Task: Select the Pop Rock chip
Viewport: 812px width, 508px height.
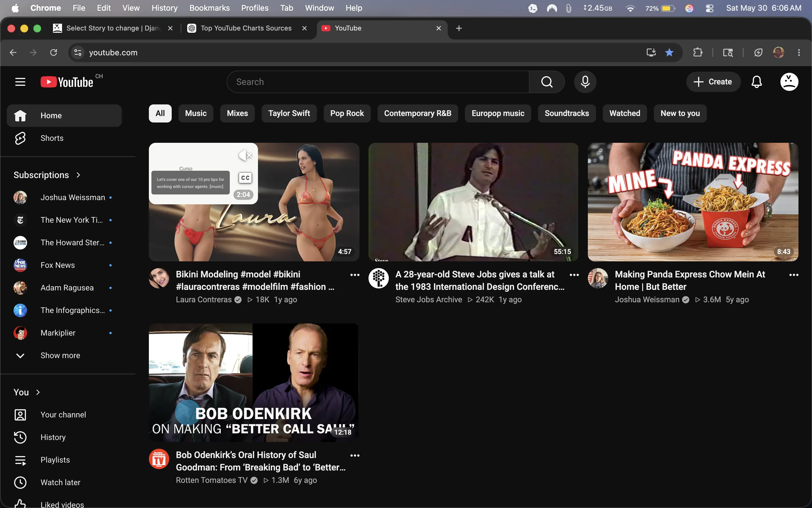Action: point(347,113)
